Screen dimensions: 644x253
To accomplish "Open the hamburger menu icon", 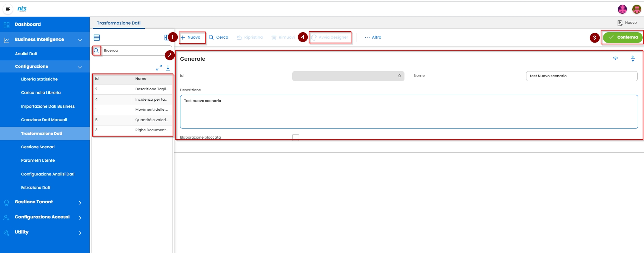I will (8, 9).
